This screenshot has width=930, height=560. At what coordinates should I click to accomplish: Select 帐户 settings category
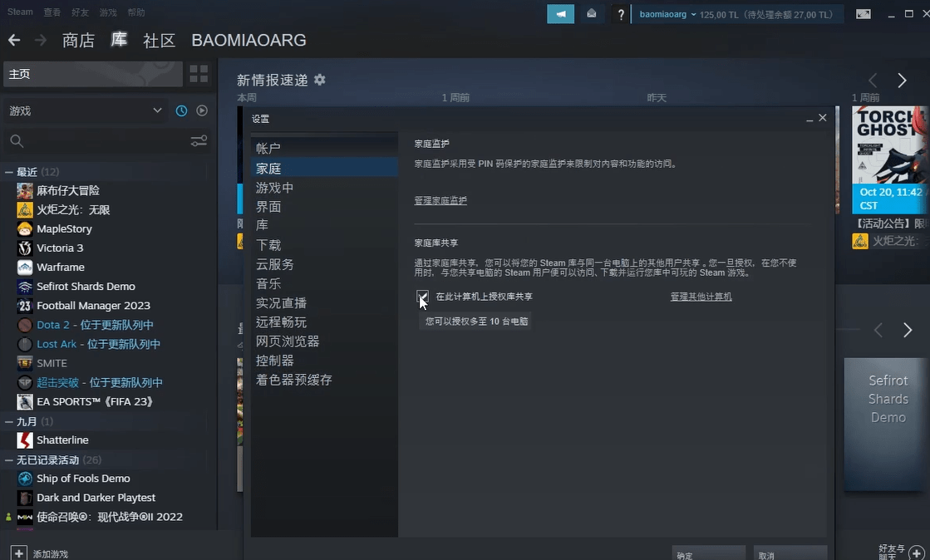click(324, 148)
